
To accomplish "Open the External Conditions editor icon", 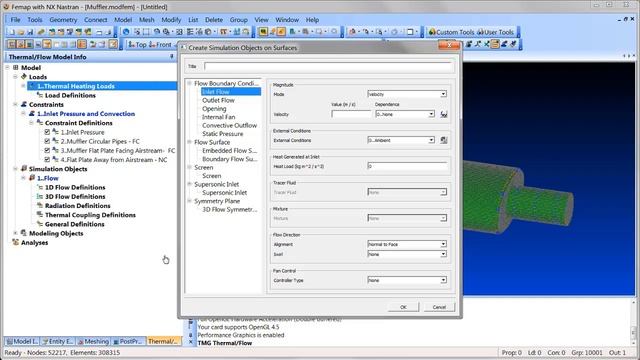I will [444, 140].
